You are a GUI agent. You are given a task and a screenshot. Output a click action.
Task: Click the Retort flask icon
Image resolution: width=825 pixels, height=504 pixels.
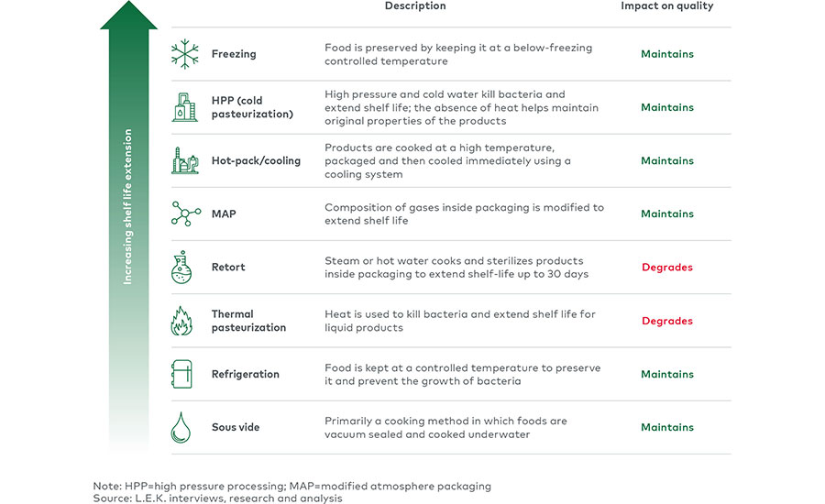pyautogui.click(x=181, y=268)
